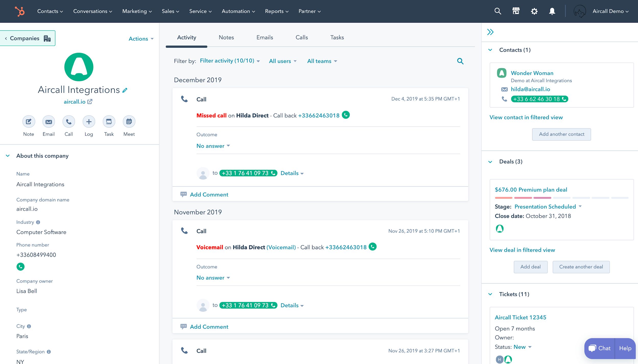The width and height of the screenshot is (638, 364).
Task: Compose an email via the Email icon
Action: (48, 122)
